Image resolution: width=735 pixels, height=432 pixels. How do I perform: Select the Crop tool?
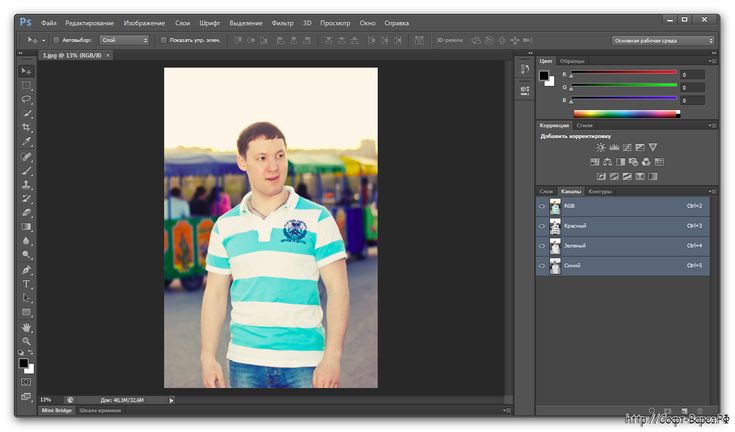point(27,128)
